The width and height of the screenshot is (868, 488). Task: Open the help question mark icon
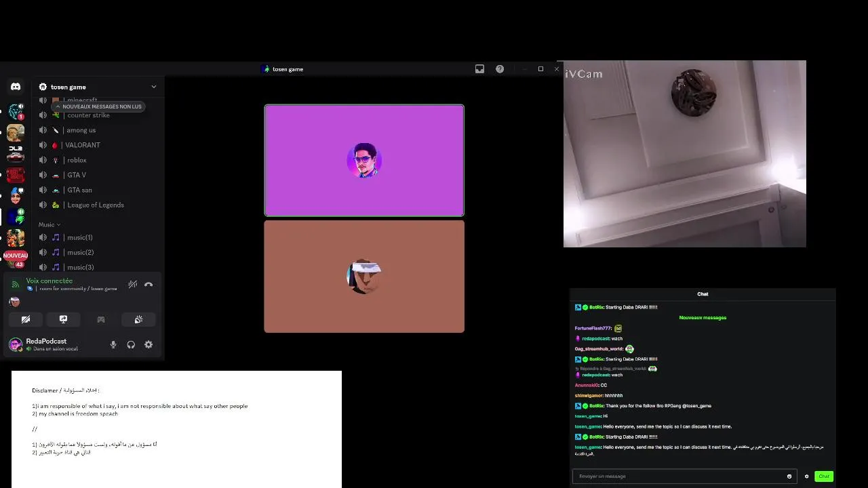[500, 69]
